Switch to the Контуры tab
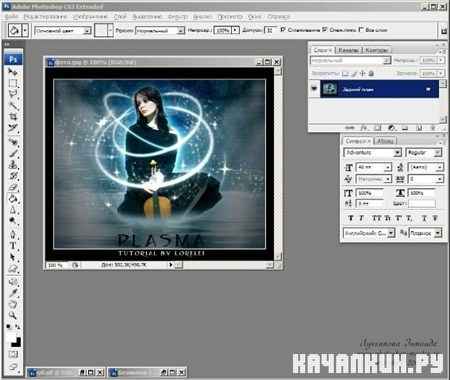The width and height of the screenshot is (450, 380). pos(376,50)
